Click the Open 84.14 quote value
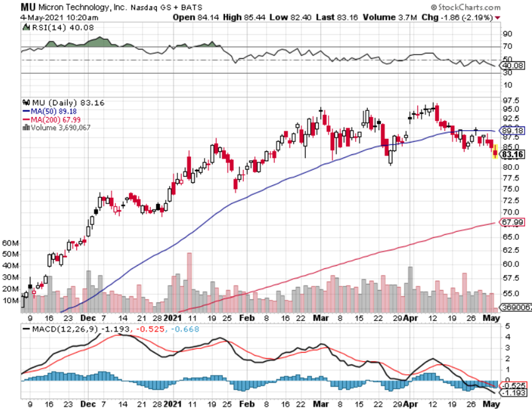 point(196,17)
